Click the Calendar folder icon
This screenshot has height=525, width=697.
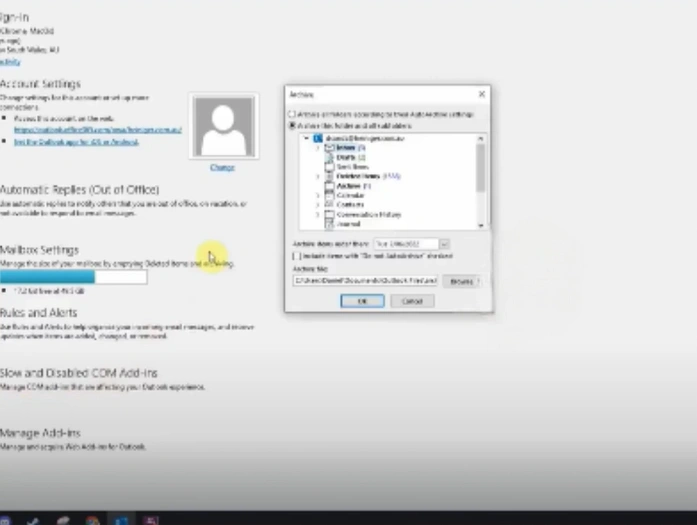(329, 196)
